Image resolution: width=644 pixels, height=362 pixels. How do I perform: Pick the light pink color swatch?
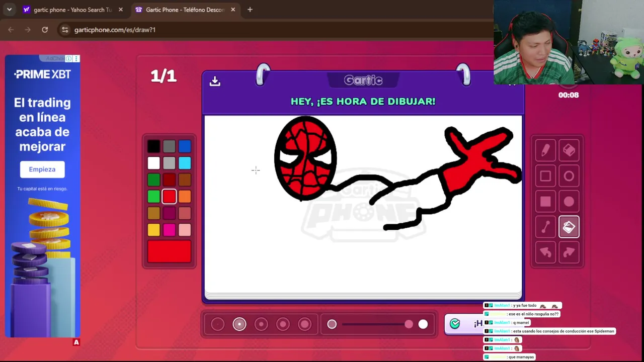[185, 230]
